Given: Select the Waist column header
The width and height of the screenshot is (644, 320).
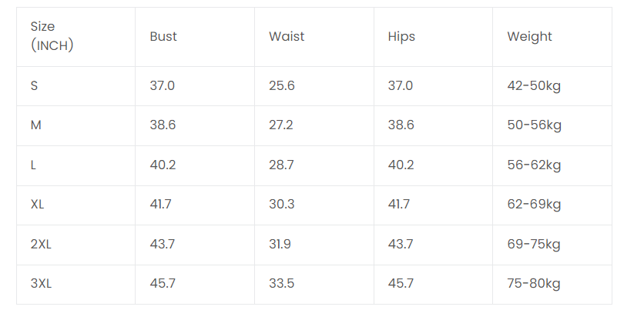Looking at the screenshot, I should pyautogui.click(x=287, y=36).
